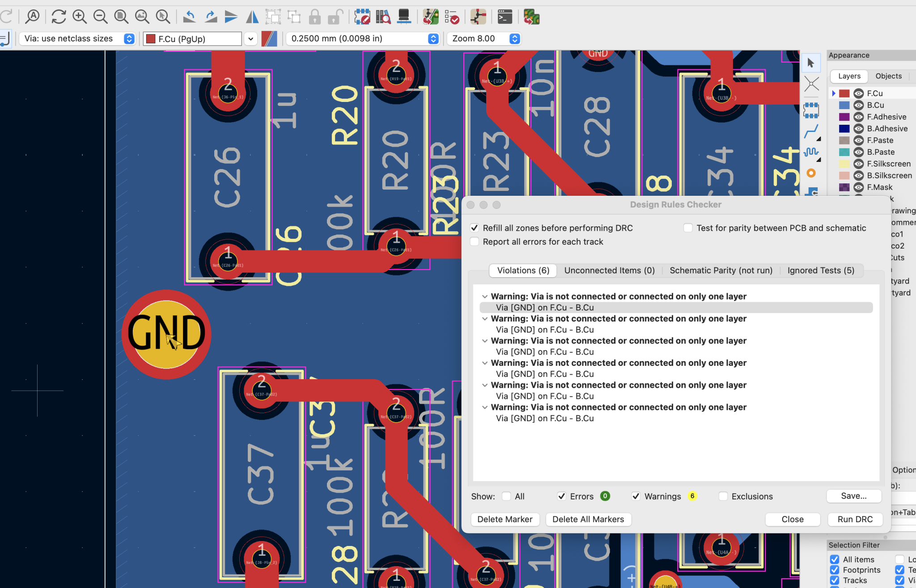Click the Zoom out magnifier icon

(101, 17)
